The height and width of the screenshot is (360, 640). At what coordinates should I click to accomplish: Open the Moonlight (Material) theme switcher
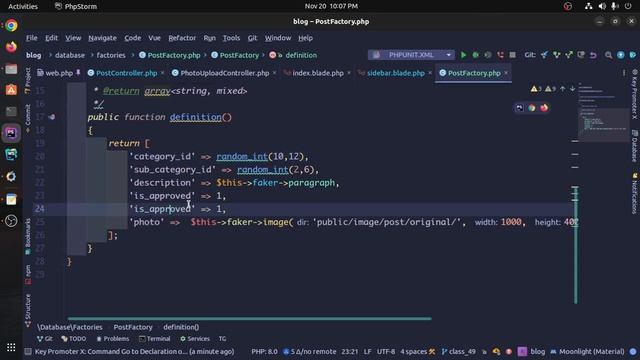(587, 351)
